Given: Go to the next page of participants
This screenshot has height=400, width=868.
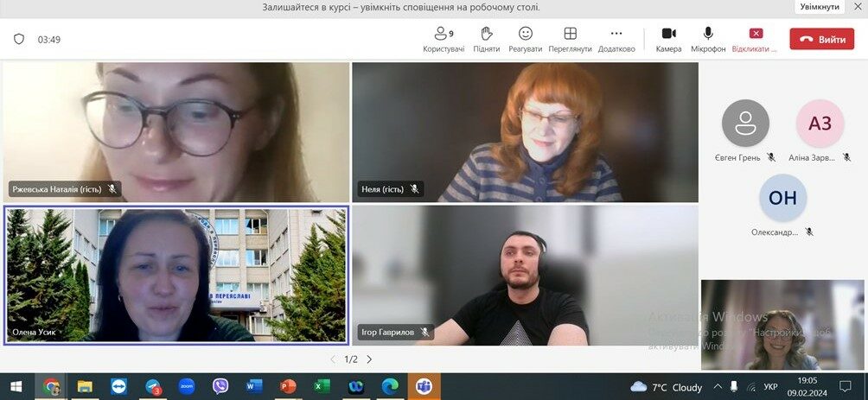Looking at the screenshot, I should coord(369,359).
